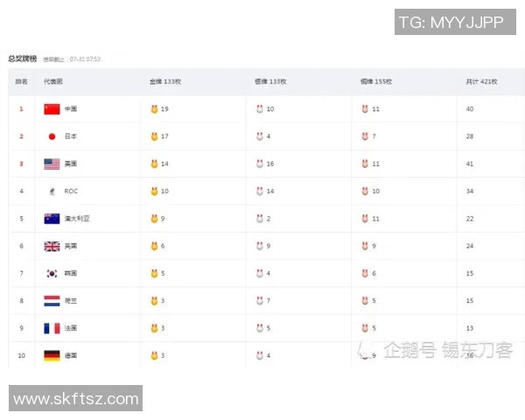The width and height of the screenshot is (525, 420).
Task: Click the 排名 rank column header
Action: [21, 81]
